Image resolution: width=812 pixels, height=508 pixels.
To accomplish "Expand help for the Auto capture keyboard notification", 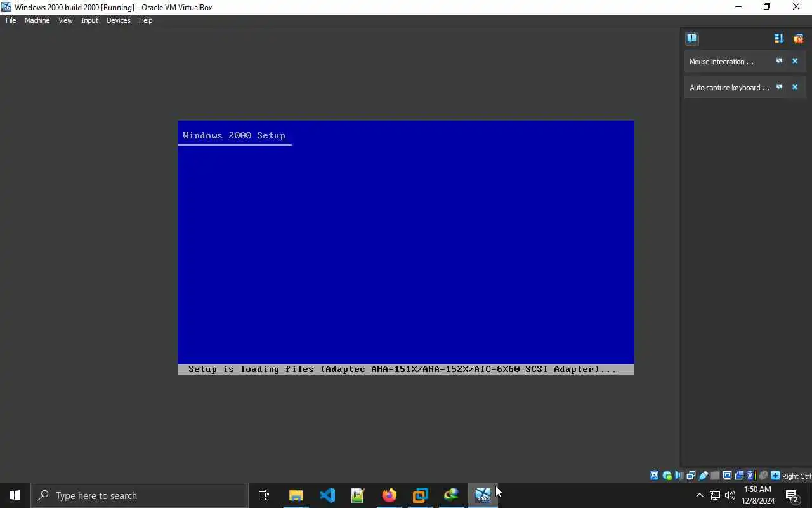I will (779, 87).
